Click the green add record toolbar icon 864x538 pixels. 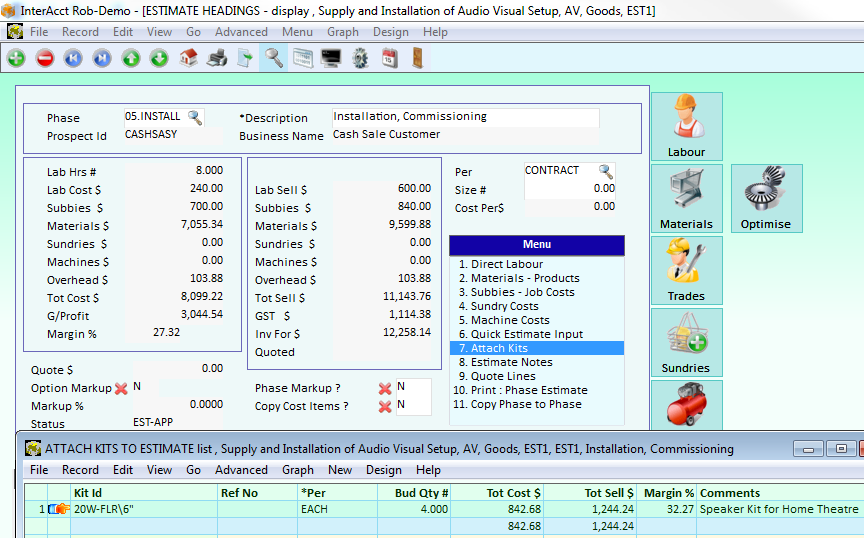pyautogui.click(x=17, y=58)
